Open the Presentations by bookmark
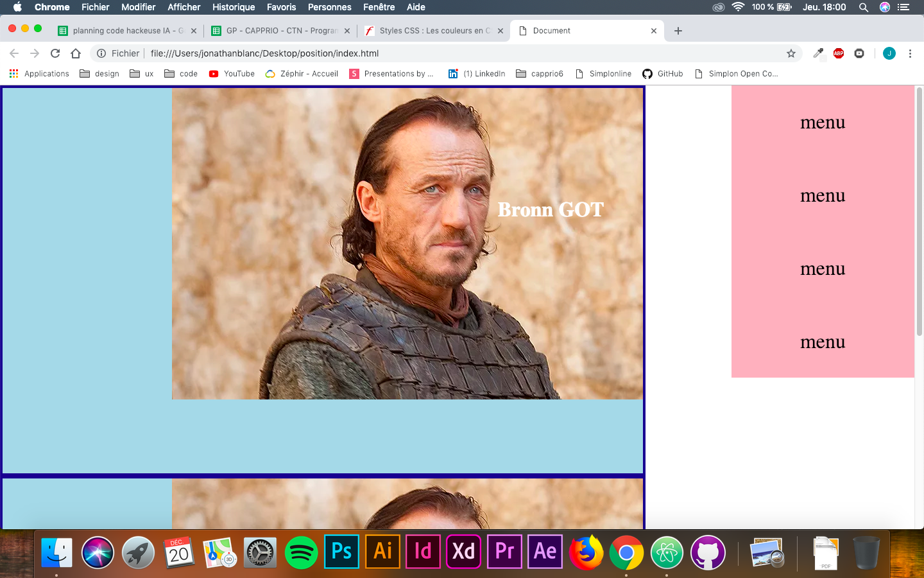The width and height of the screenshot is (924, 578). tap(391, 74)
